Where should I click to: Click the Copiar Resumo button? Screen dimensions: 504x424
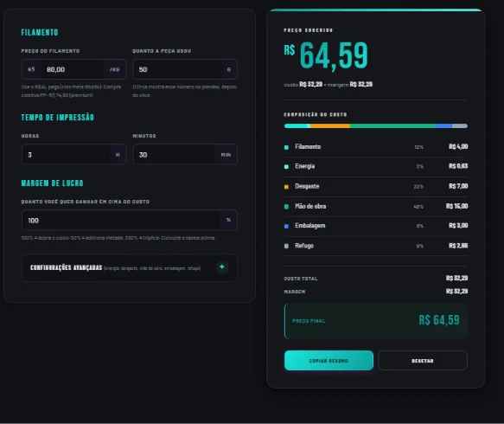pos(329,361)
